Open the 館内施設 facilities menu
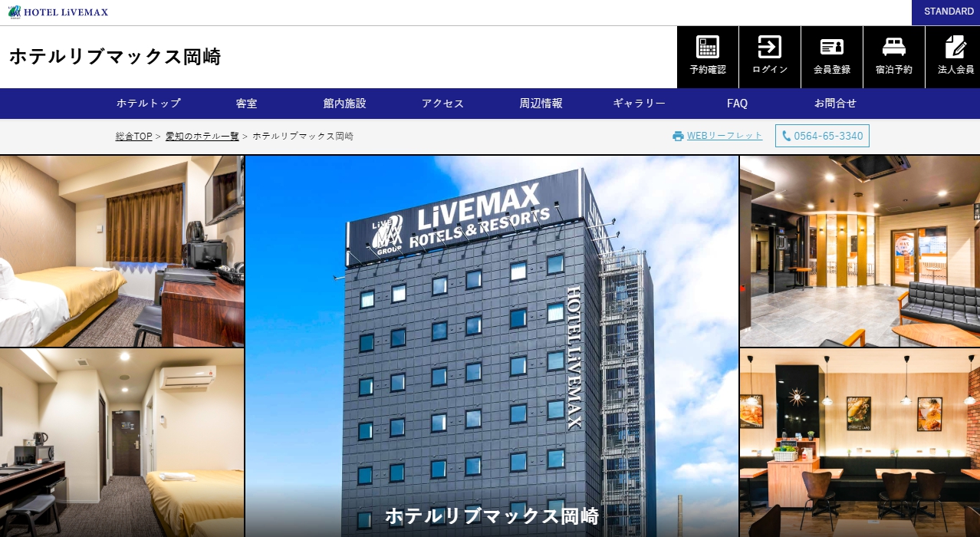The width and height of the screenshot is (980, 537). [x=344, y=104]
